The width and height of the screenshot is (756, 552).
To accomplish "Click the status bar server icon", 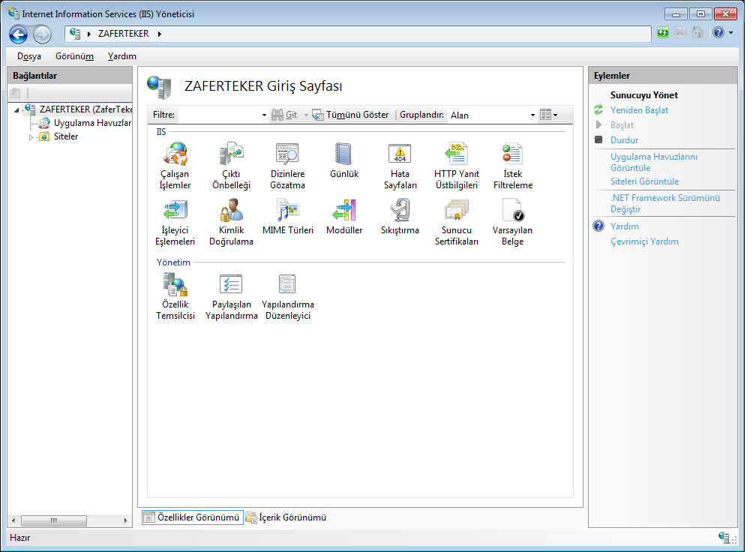I will click(x=724, y=537).
